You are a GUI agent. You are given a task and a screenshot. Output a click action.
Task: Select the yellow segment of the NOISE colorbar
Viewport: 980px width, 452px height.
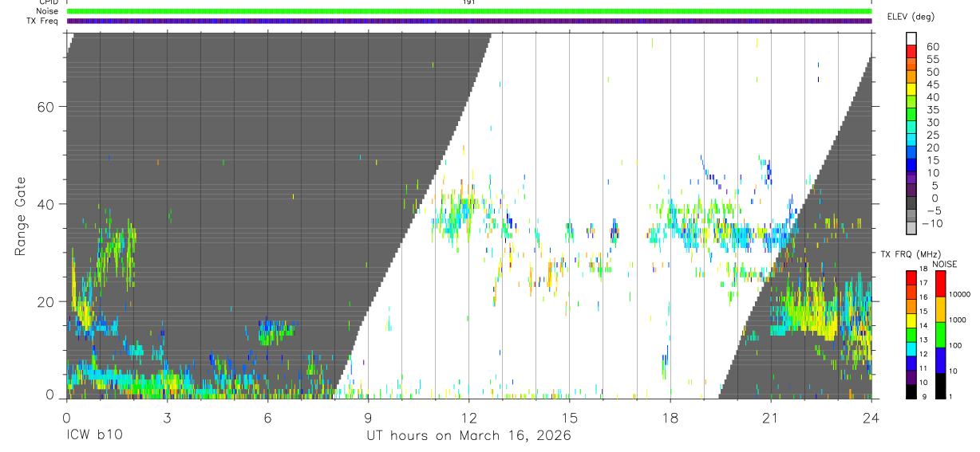click(x=939, y=309)
